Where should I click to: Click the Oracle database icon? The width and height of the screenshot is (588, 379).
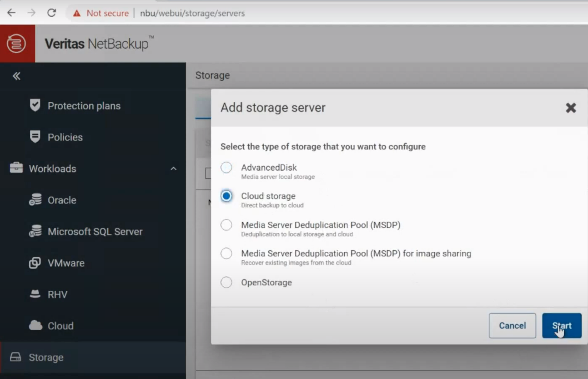pyautogui.click(x=35, y=199)
